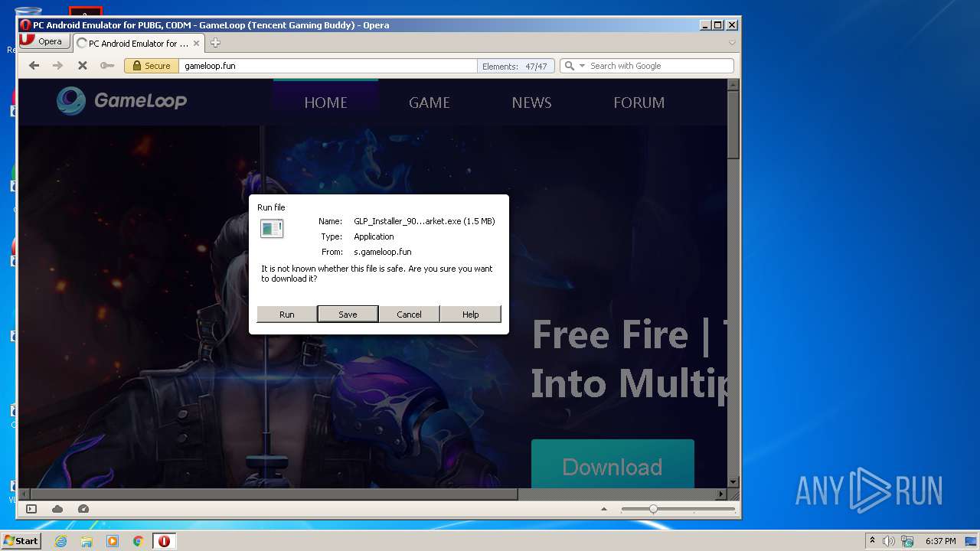980x551 pixels.
Task: Maximize the Opera window
Action: 718,25
